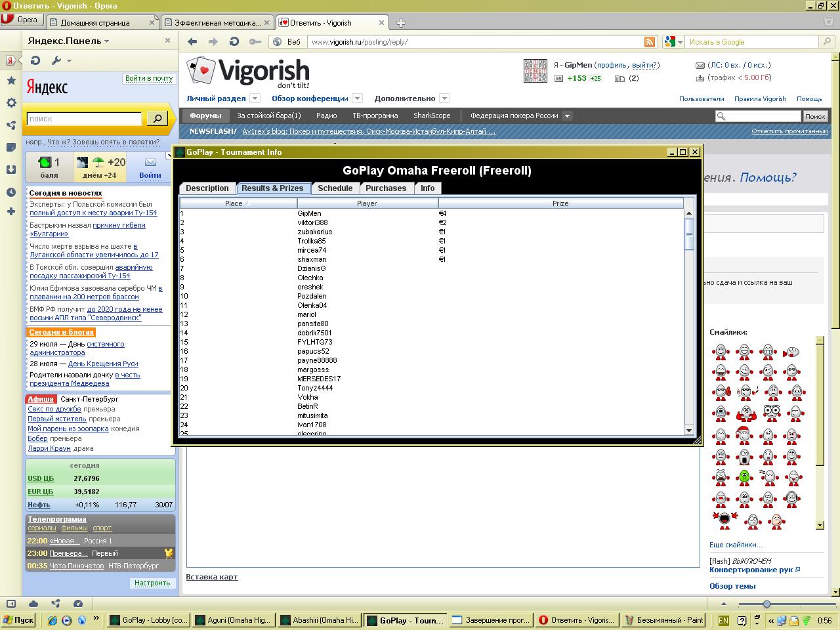Open the Description tab in GoPlay window
The image size is (840, 630).
207,188
